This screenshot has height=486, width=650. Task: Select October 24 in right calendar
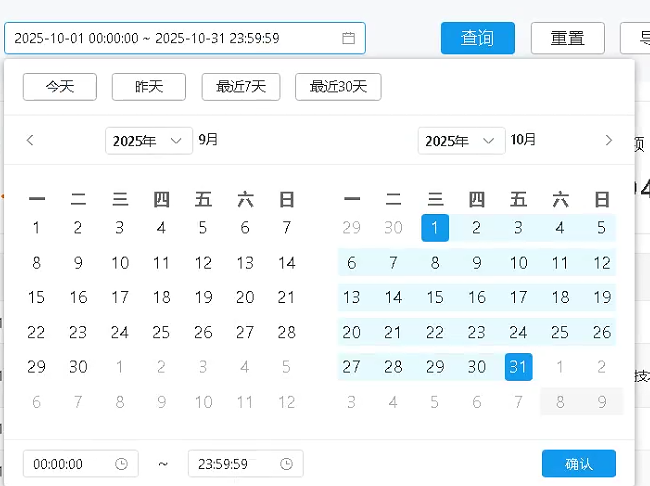[x=518, y=332]
